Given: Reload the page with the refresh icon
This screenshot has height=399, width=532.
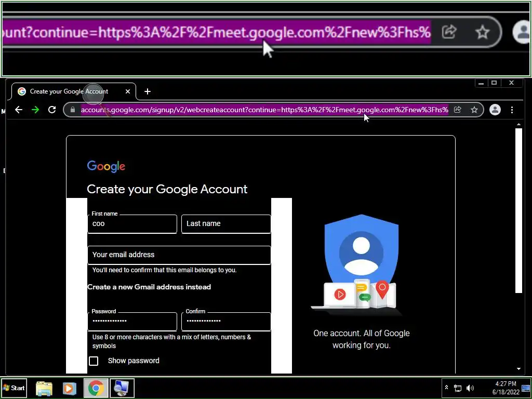Looking at the screenshot, I should (52, 110).
